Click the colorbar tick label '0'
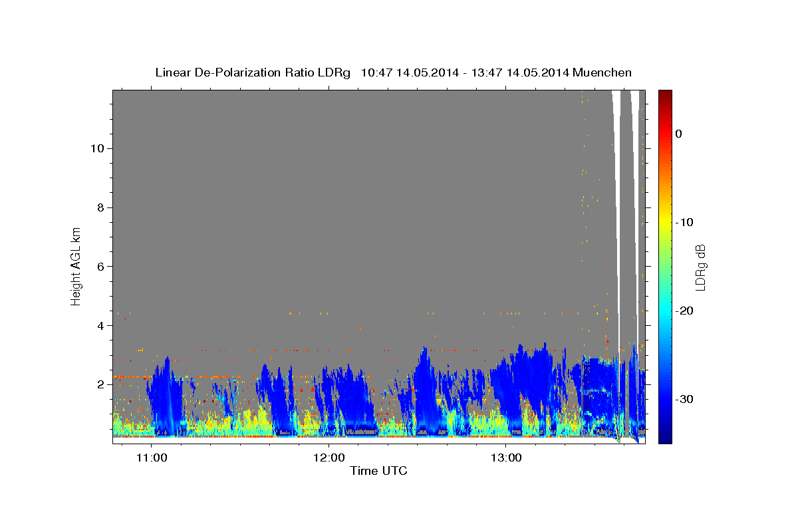The image size is (798, 532). tap(678, 134)
